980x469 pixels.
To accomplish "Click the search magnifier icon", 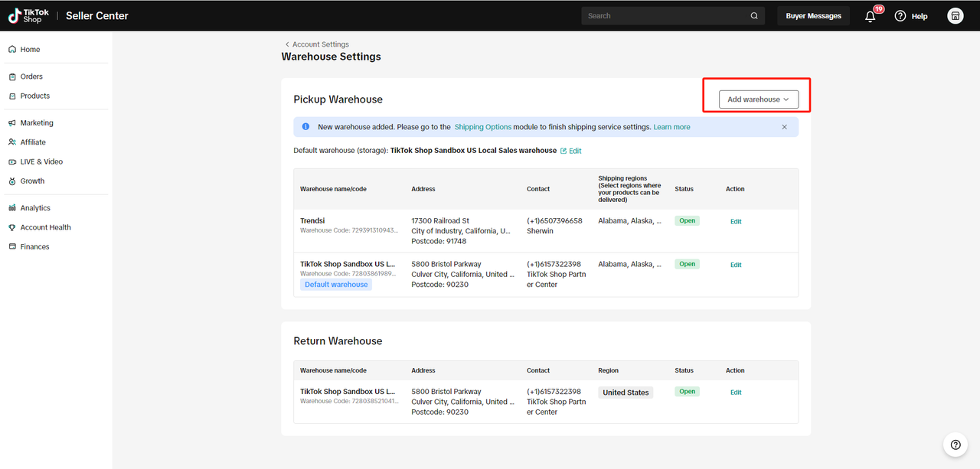I will pyautogui.click(x=754, y=16).
